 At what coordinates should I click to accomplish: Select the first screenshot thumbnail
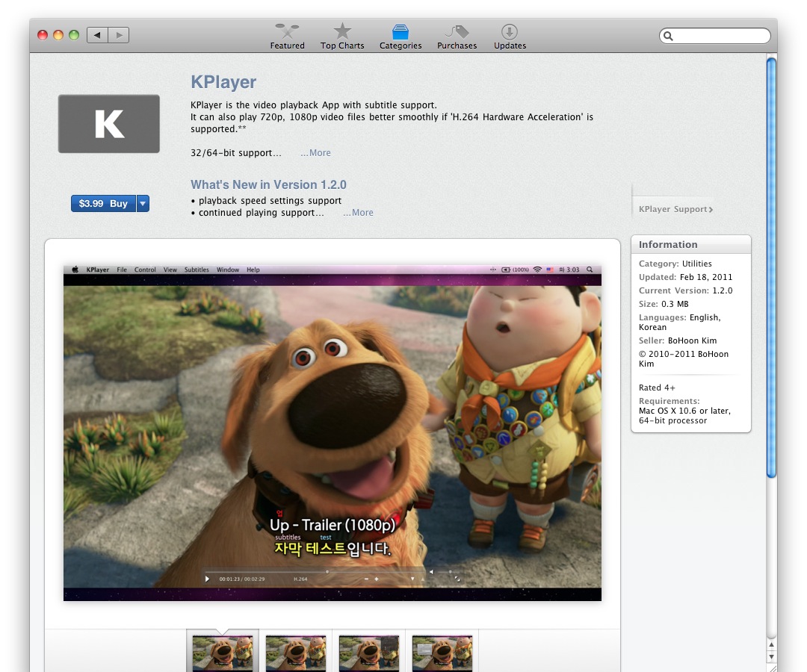pyautogui.click(x=223, y=652)
